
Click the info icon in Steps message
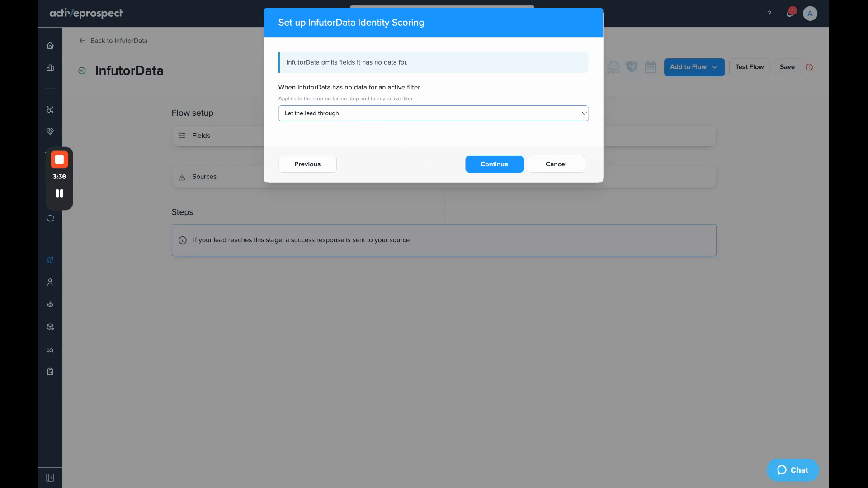click(183, 240)
